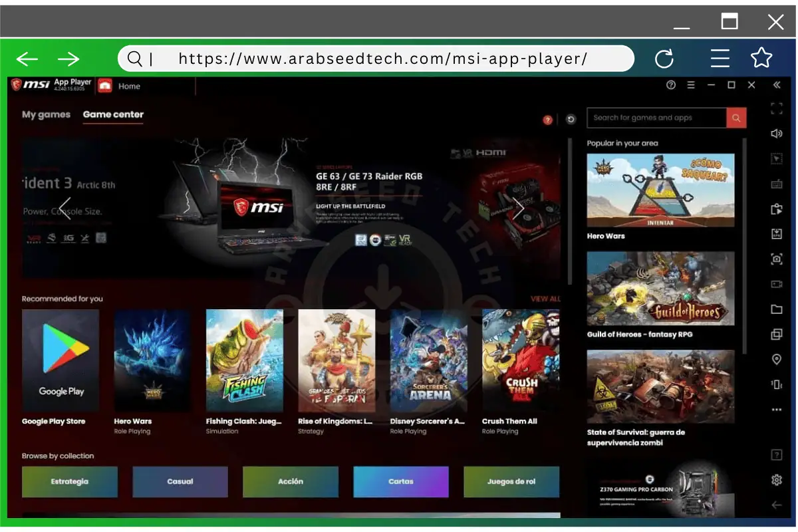
Task: Open the Estrategia collection button
Action: (x=69, y=481)
